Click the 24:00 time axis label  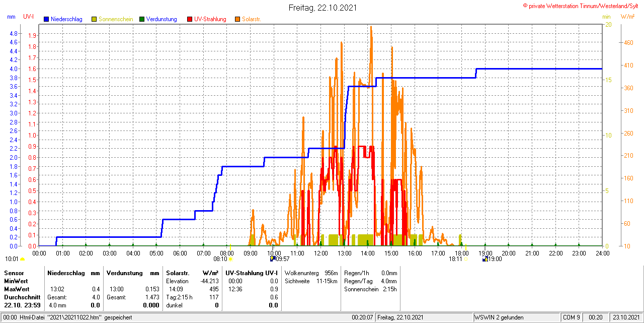602,253
